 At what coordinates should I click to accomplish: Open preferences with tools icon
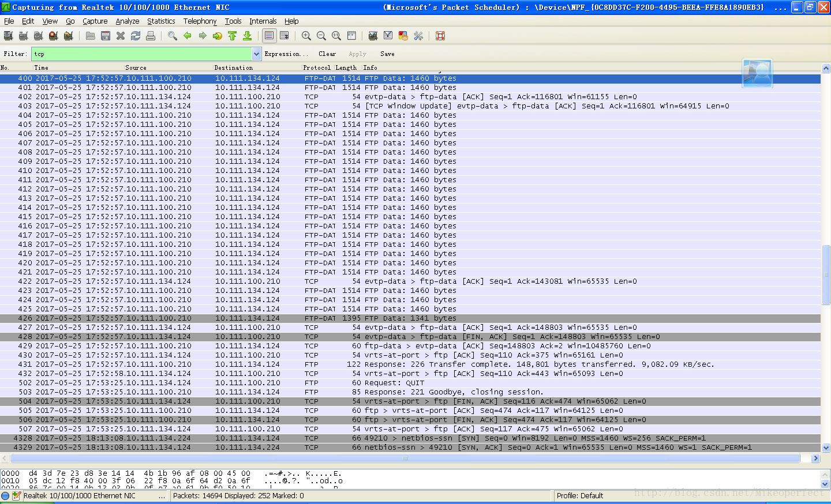pos(418,36)
